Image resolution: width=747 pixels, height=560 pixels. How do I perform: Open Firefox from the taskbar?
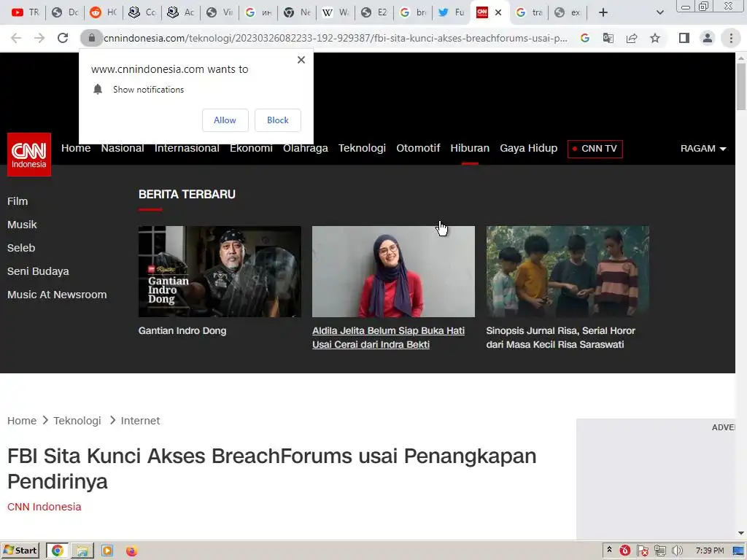[131, 551]
